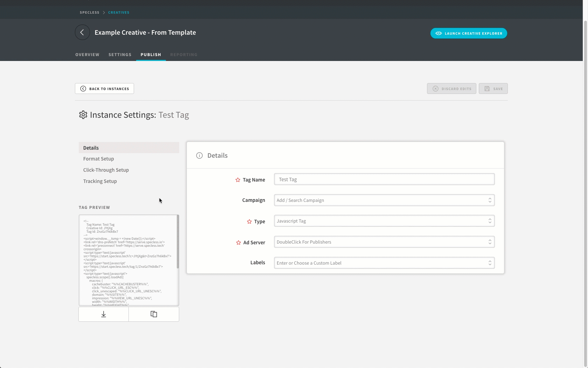Click the red star next to Ad Server

(238, 243)
